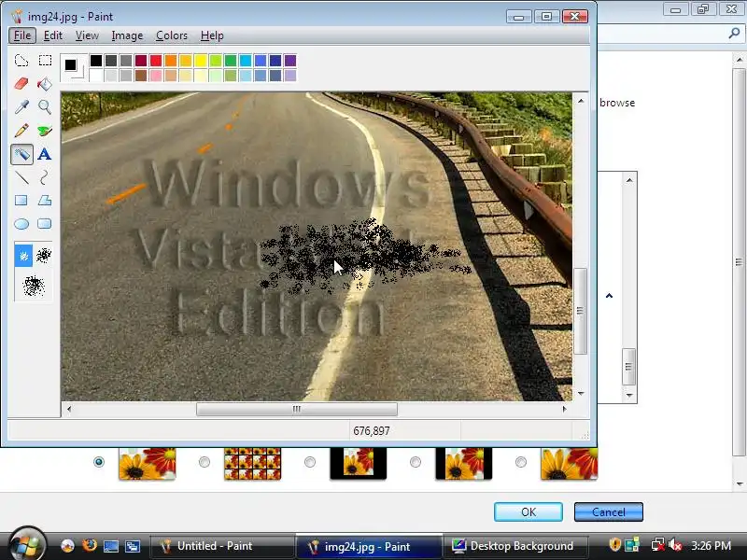Click the Paint horizontal scrollbar thumb
Screen dimensions: 747x560
pyautogui.click(x=297, y=409)
